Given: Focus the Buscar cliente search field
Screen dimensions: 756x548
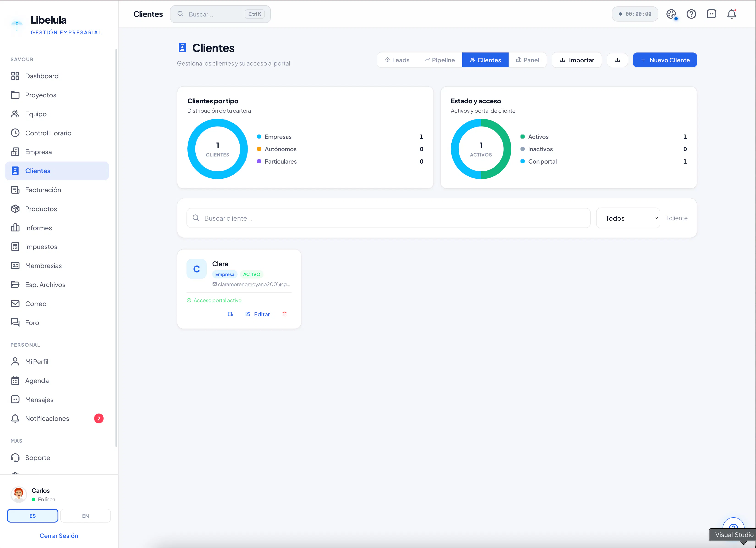Looking at the screenshot, I should pyautogui.click(x=388, y=218).
